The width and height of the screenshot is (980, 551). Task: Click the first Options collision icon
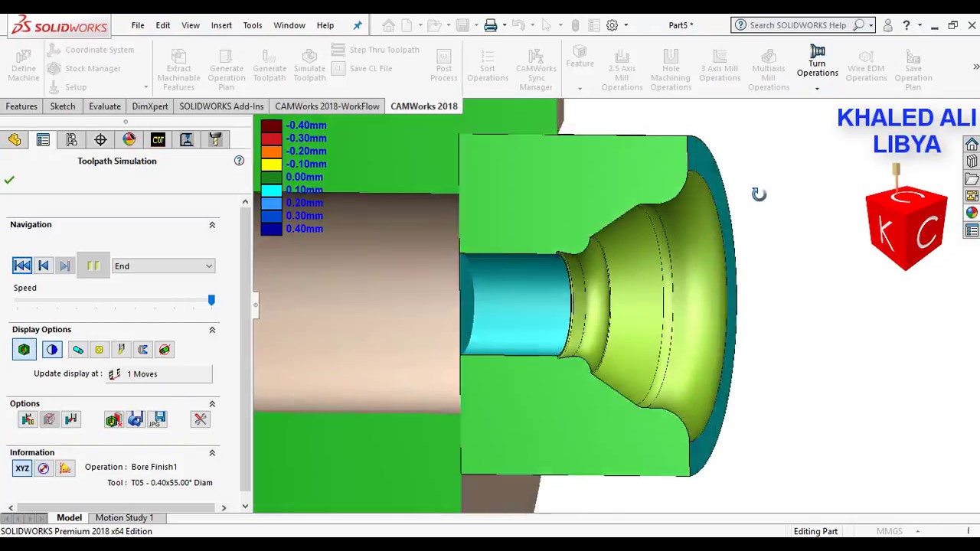tap(28, 419)
